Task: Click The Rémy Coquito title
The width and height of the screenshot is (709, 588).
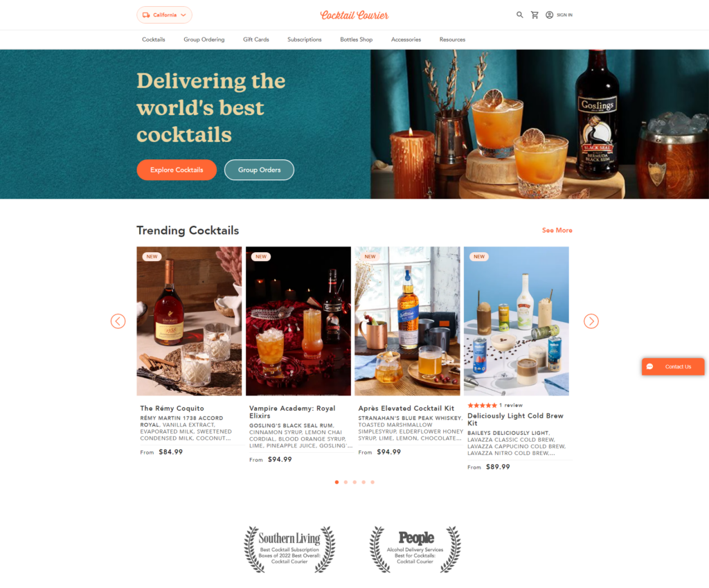Action: [x=172, y=408]
